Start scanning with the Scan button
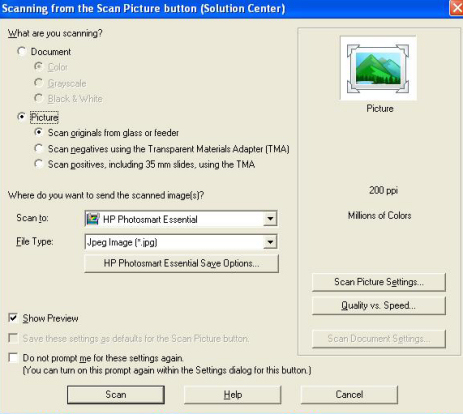 [116, 395]
